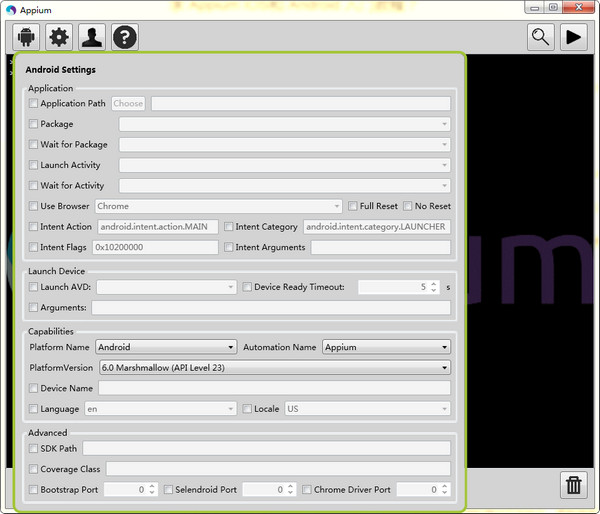This screenshot has width=600, height=514.
Task: Expand the Automation Name dropdown
Action: (x=386, y=347)
